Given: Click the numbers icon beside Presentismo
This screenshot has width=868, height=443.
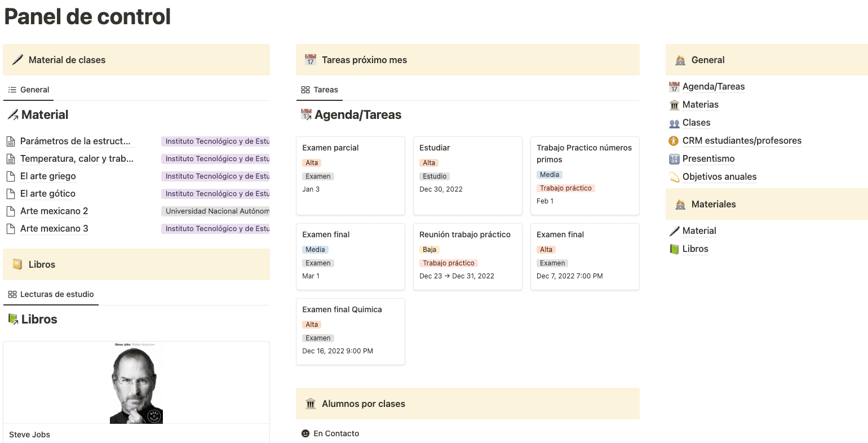Looking at the screenshot, I should 674,159.
